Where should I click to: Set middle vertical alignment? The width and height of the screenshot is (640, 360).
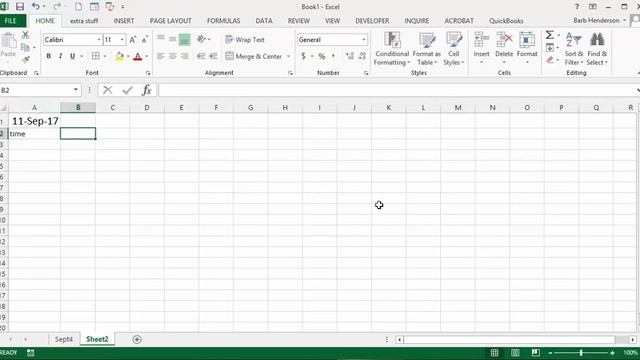(173, 39)
